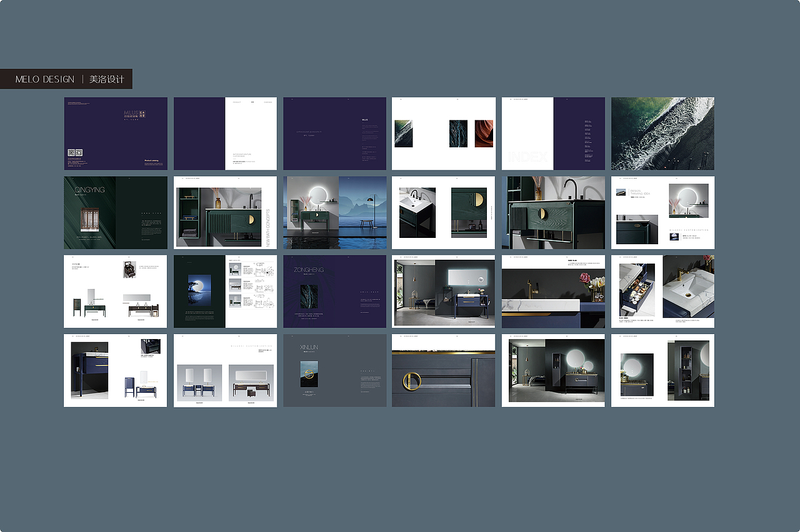This screenshot has width=800, height=532.
Task: Open the round mirror and mountain lake spread
Action: tap(334, 212)
